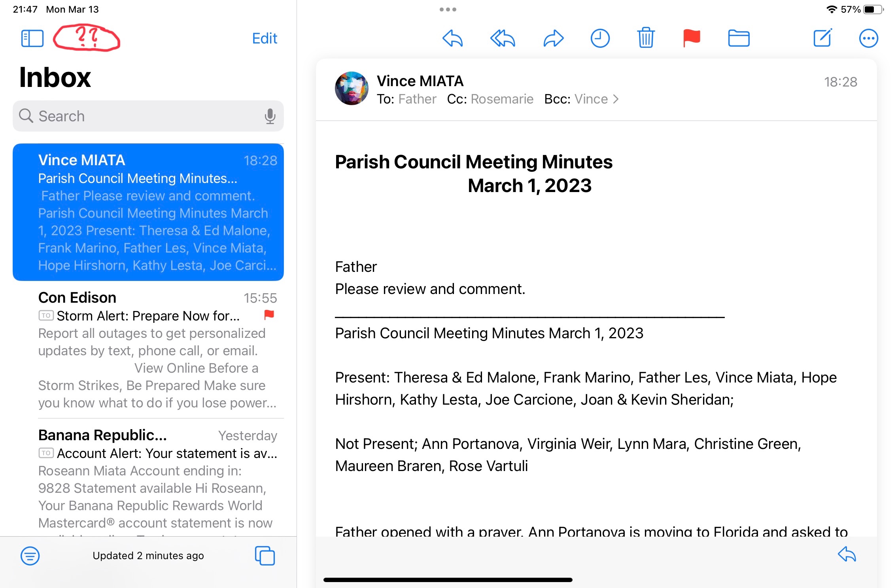
Task: Tap the battery indicator in status bar
Action: [x=873, y=9]
